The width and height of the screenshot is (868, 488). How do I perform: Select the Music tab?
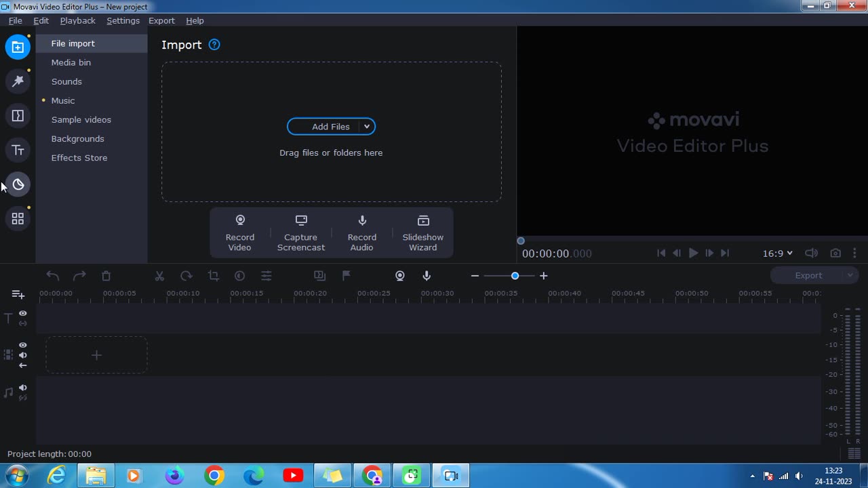point(92,100)
